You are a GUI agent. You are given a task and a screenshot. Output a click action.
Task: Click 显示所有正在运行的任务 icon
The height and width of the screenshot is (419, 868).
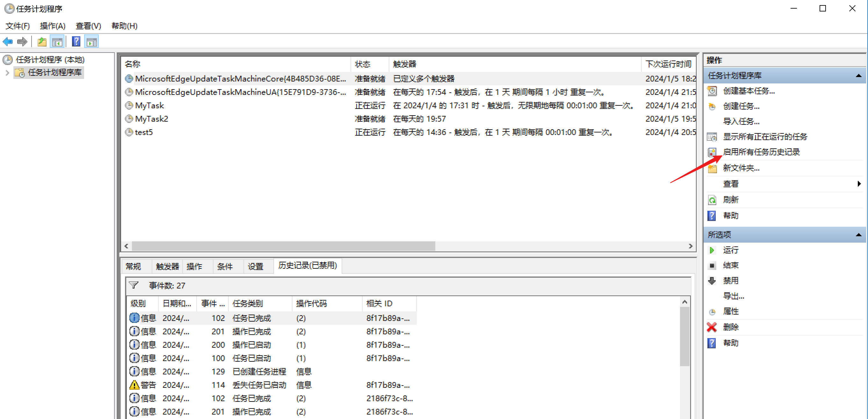pos(712,137)
